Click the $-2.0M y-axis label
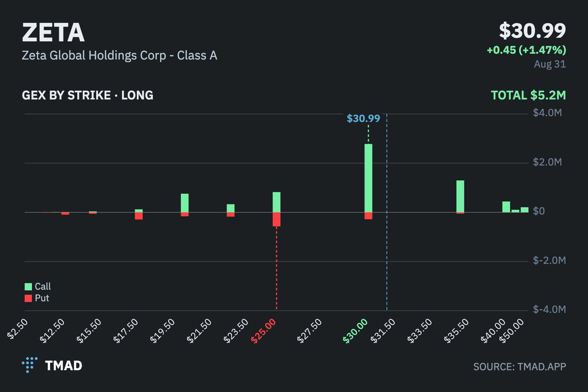The height and width of the screenshot is (392, 588). click(550, 261)
